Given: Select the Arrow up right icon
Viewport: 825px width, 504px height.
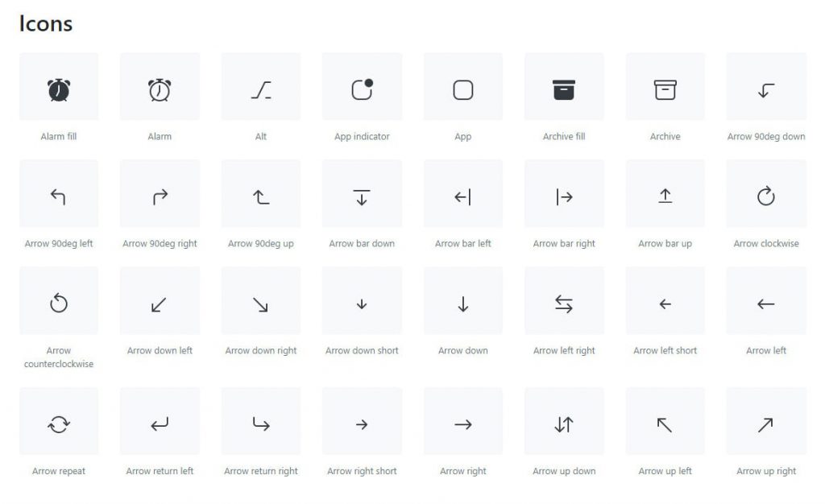Looking at the screenshot, I should 765,424.
